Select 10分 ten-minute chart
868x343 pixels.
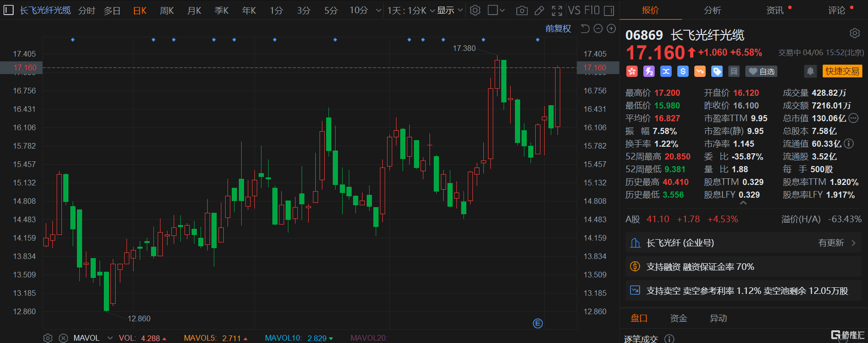click(359, 10)
